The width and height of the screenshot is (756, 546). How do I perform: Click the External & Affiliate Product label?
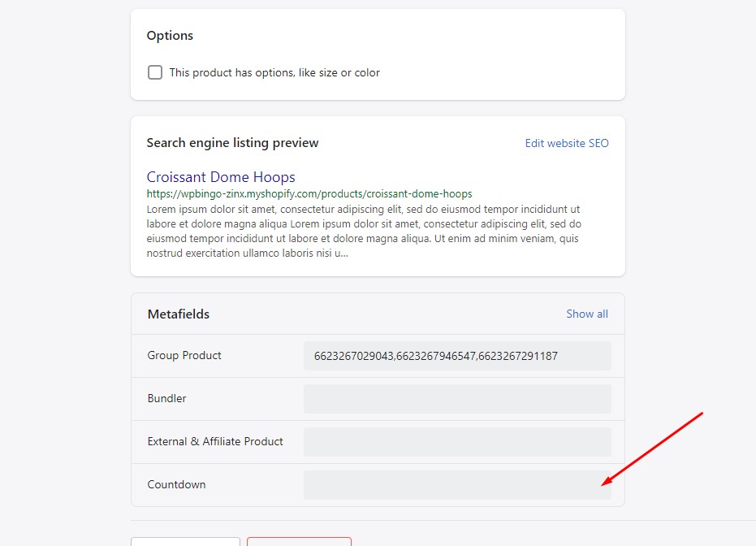(215, 442)
